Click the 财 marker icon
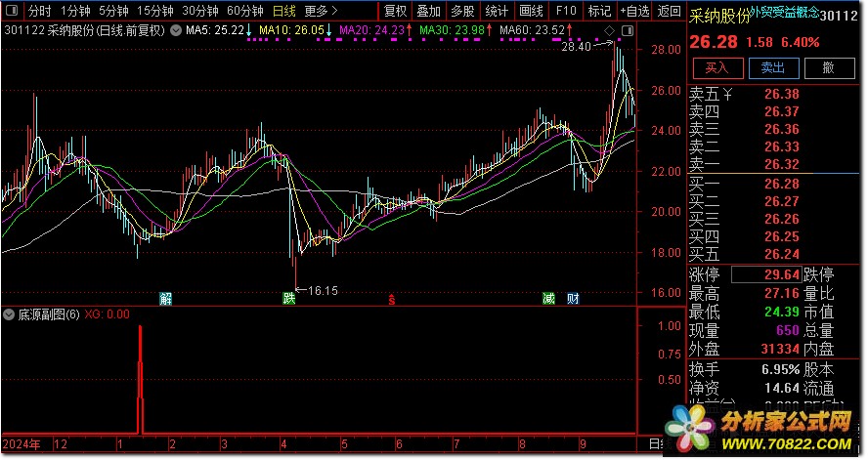868x460 pixels. 573,299
